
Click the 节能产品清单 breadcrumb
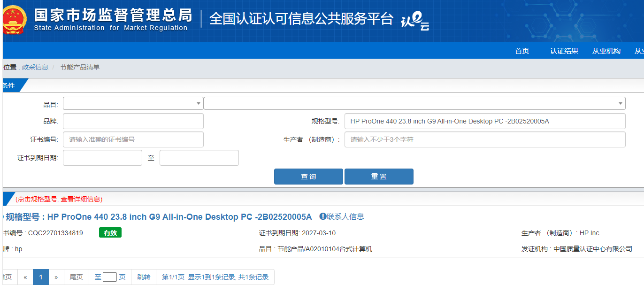[80, 67]
